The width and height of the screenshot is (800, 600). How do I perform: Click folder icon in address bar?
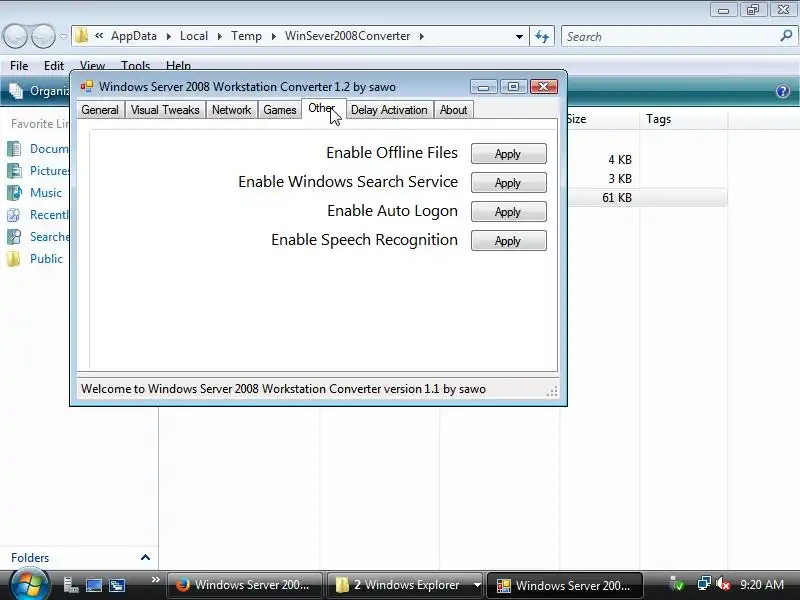81,36
